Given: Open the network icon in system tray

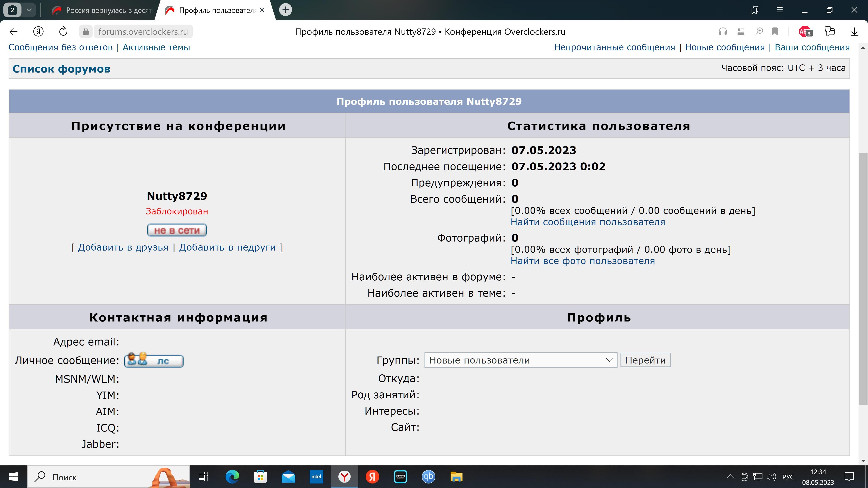Looking at the screenshot, I should click(758, 476).
